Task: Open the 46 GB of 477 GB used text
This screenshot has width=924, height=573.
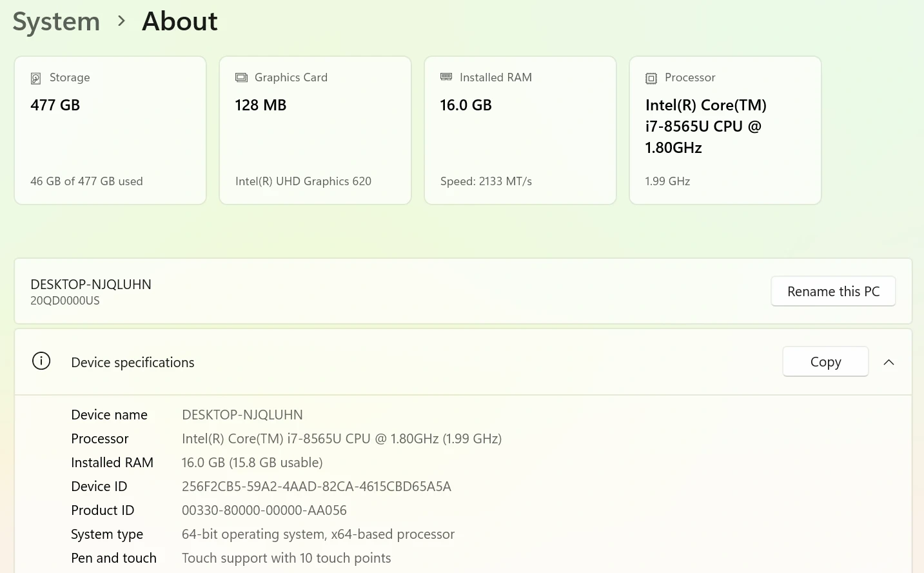Action: click(86, 181)
